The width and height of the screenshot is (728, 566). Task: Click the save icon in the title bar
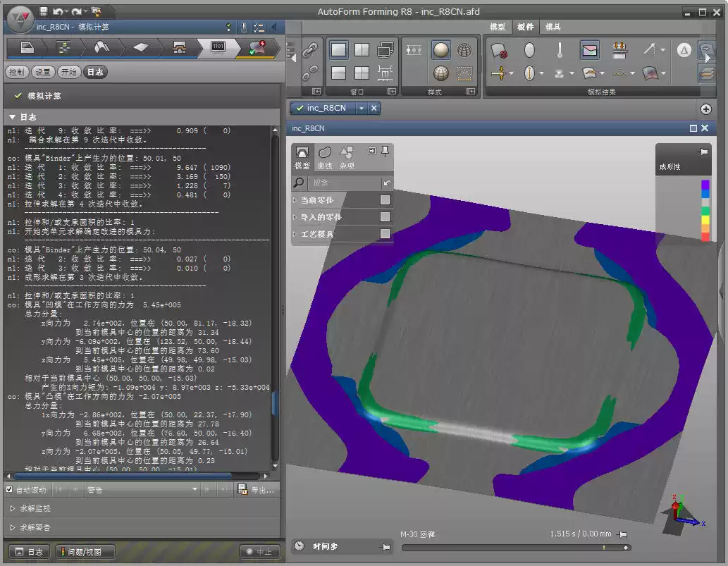click(x=43, y=11)
